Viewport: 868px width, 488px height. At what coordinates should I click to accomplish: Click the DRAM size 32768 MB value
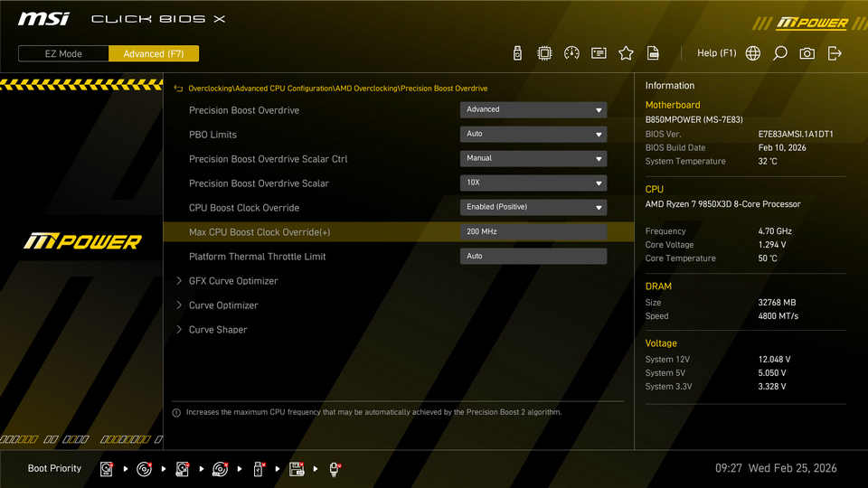pyautogui.click(x=777, y=303)
